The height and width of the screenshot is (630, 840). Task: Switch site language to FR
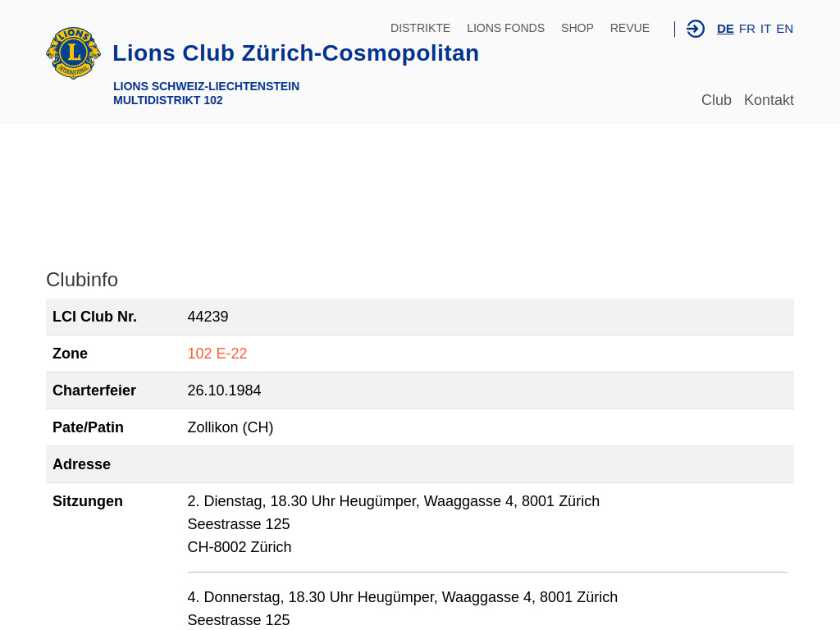pyautogui.click(x=746, y=29)
